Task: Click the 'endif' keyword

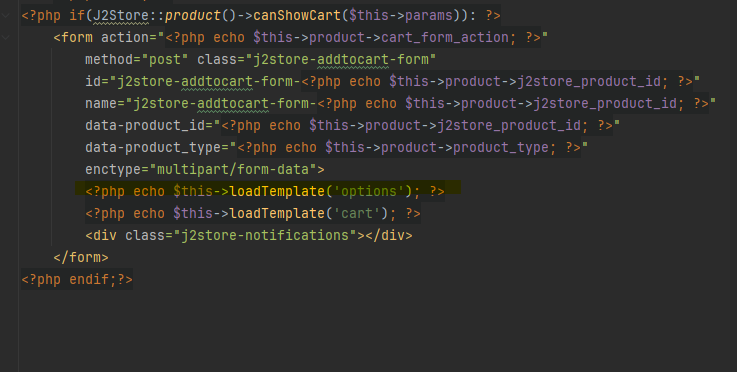Action: coord(89,279)
